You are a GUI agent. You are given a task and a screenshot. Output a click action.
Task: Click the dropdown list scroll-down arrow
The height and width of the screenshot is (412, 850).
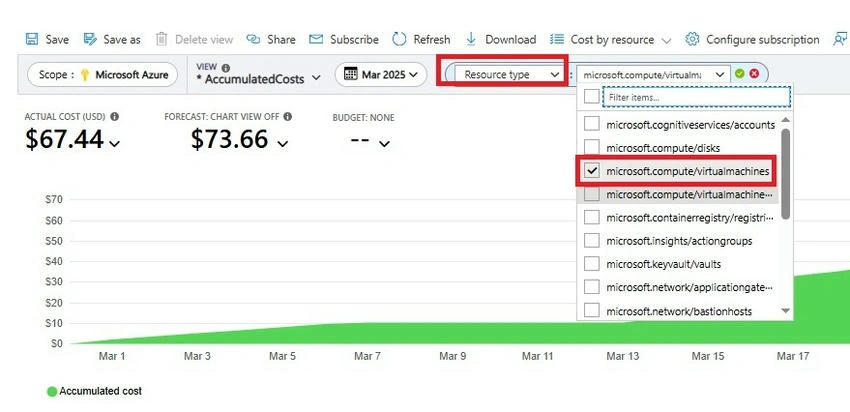[785, 311]
